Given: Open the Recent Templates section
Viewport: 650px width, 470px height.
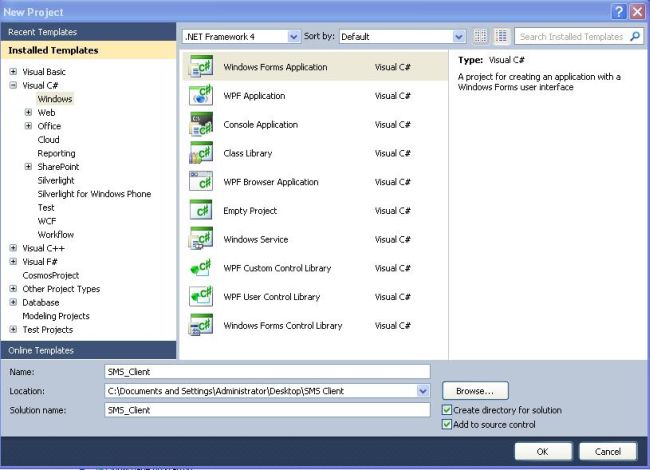Looking at the screenshot, I should [88, 32].
